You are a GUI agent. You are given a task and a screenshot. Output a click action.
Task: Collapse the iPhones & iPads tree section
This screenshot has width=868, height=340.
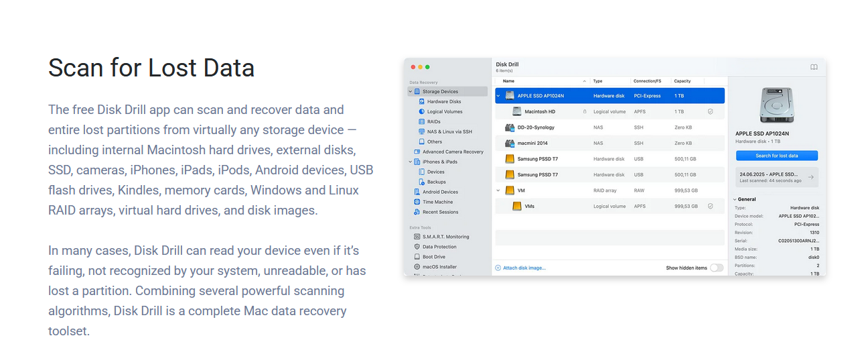coord(410,162)
